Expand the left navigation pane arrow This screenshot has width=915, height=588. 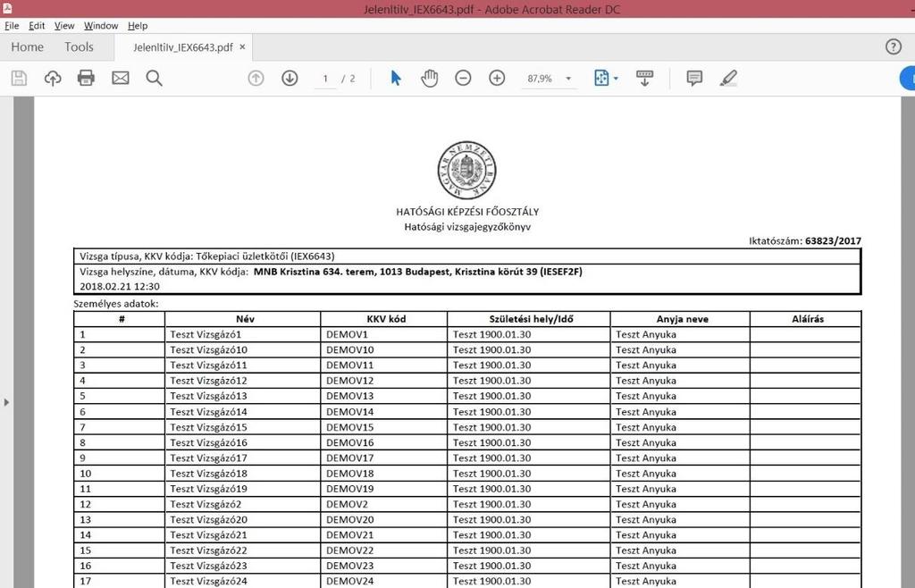click(6, 402)
